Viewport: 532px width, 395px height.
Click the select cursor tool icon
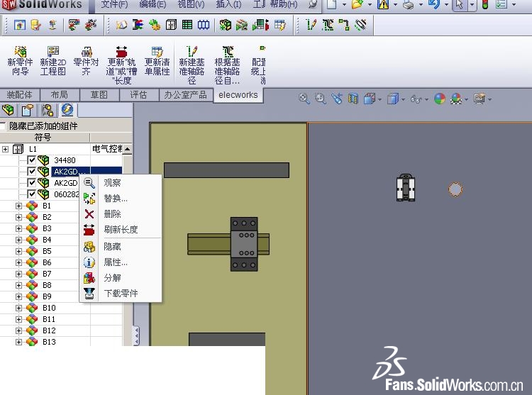(460, 4)
